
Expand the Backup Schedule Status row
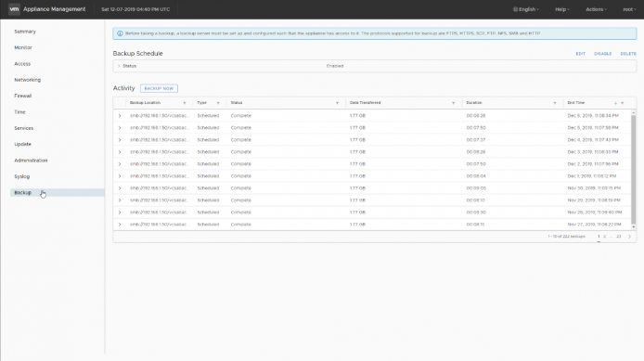[x=119, y=66]
